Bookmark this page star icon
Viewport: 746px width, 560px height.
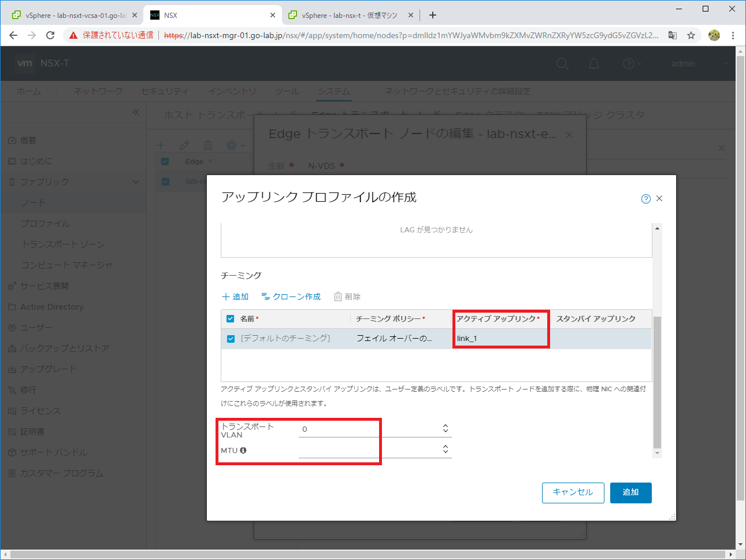coord(691,35)
